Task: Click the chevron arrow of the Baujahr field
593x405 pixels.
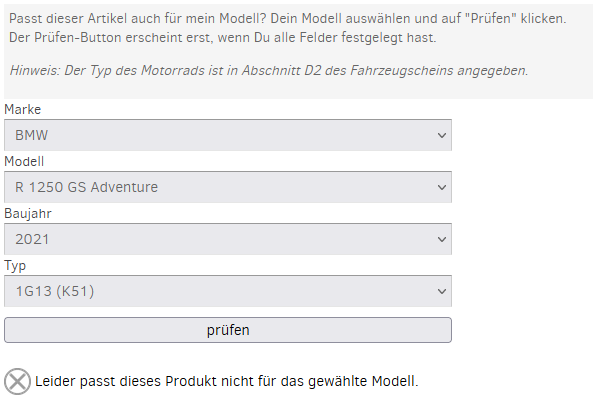Action: 441,239
